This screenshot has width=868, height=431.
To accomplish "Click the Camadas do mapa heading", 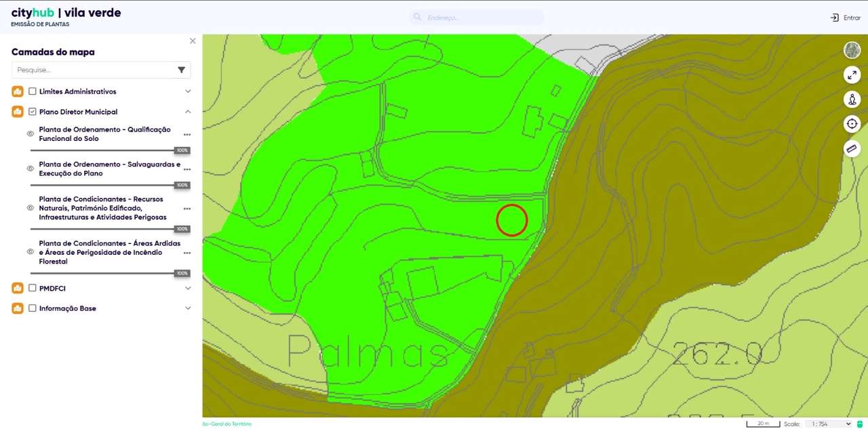I will [x=53, y=52].
